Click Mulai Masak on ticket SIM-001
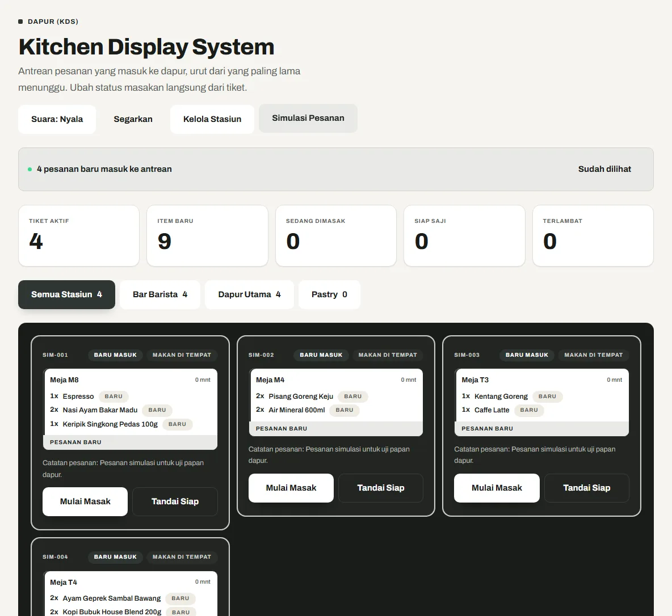 (x=85, y=501)
